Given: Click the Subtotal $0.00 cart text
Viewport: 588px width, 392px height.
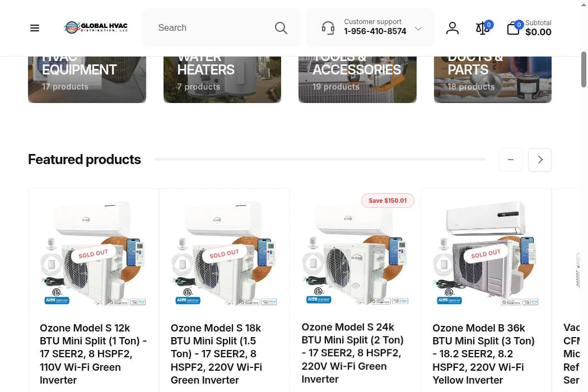Looking at the screenshot, I should (x=538, y=28).
